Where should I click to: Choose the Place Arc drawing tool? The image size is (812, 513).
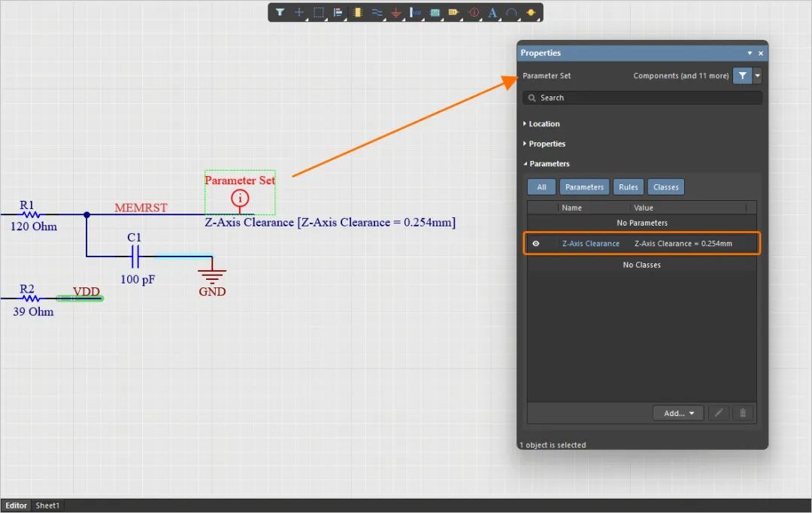512,13
